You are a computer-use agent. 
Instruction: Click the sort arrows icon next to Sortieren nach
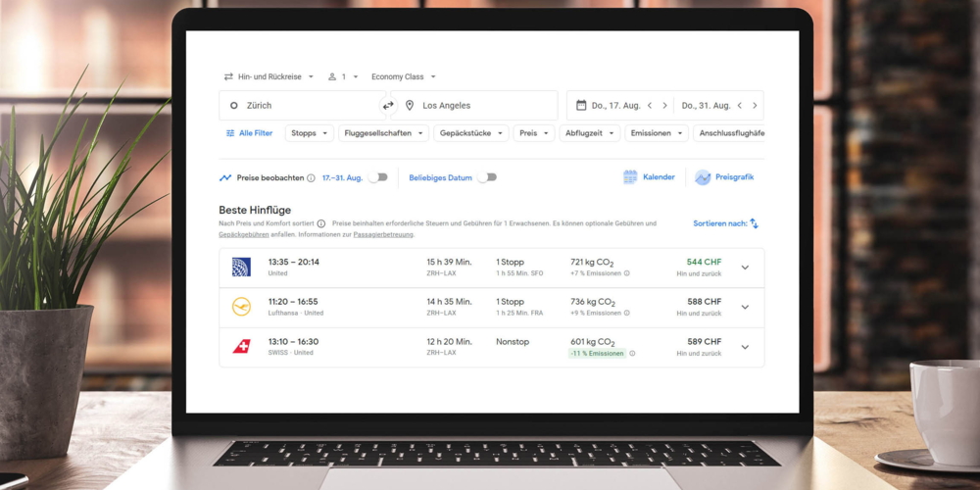click(754, 223)
